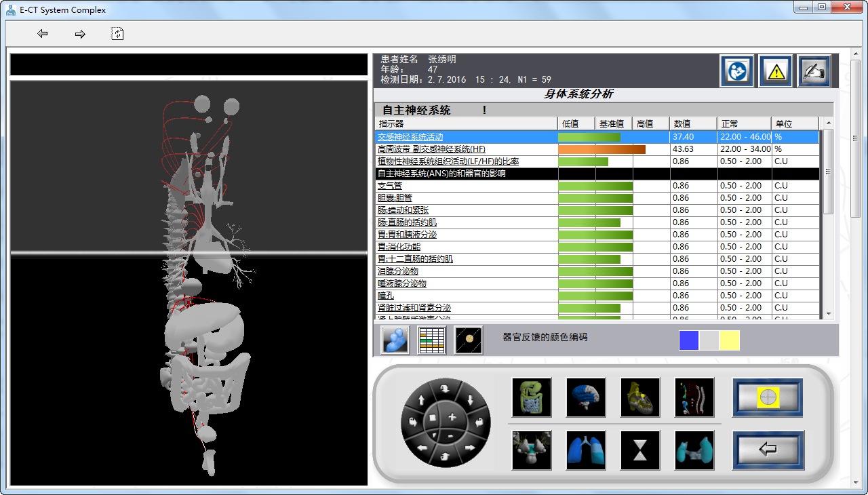Screen dimensions: 868x495
Task: Rotate model with bottom curved arrow on wheel
Action: 445,456
